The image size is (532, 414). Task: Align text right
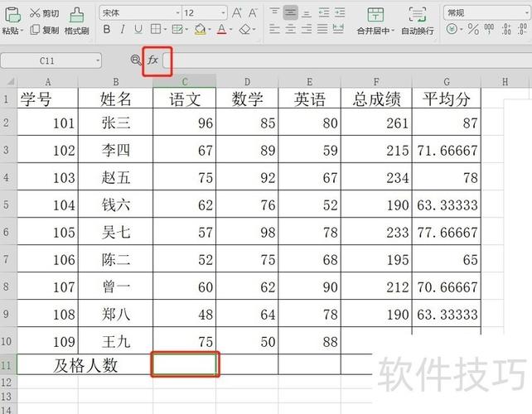click(307, 29)
